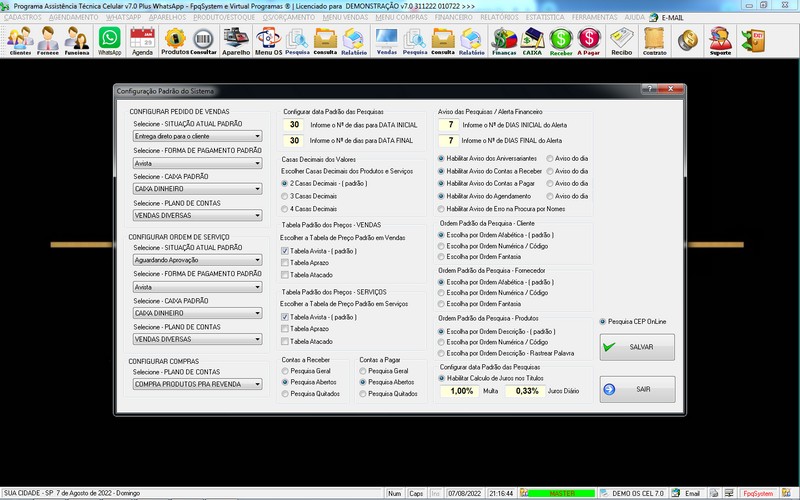Open Pedido de Vendas FORMA DE PAGAMENTO dropdown
The image size is (800, 500).
197,163
